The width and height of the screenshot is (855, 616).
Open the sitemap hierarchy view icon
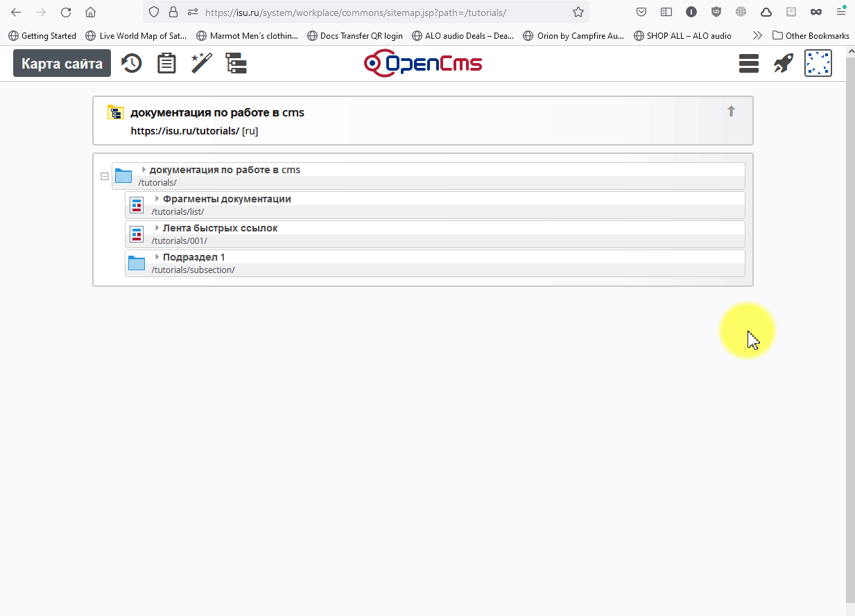coord(236,63)
